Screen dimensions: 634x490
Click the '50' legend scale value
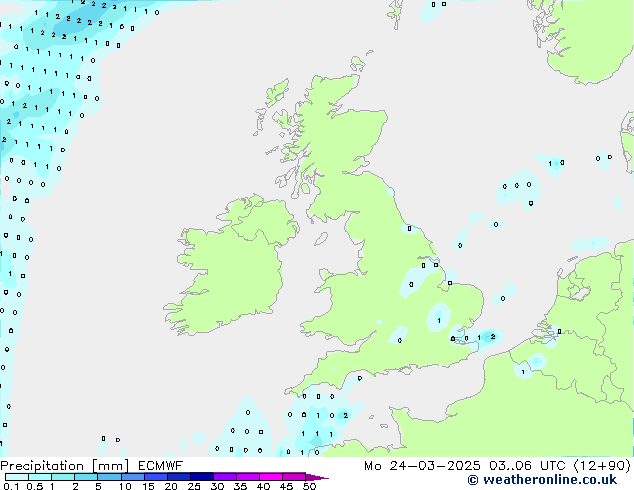(x=309, y=486)
